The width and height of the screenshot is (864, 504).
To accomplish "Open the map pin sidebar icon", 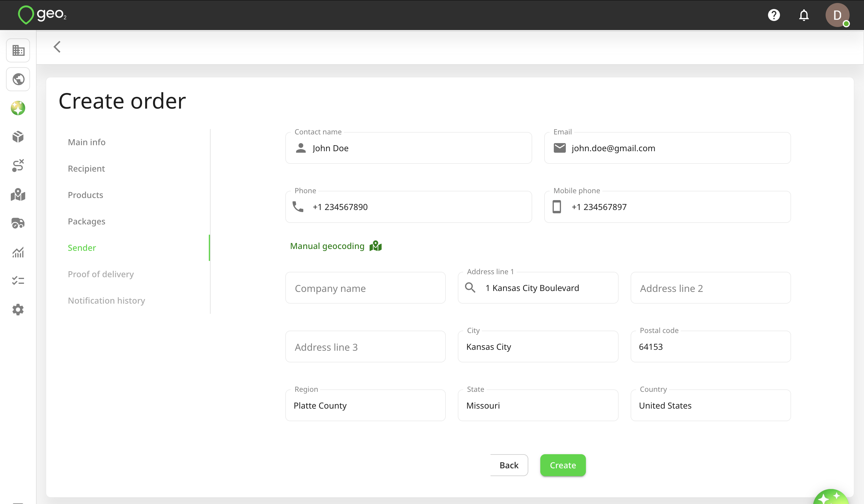I will [18, 194].
